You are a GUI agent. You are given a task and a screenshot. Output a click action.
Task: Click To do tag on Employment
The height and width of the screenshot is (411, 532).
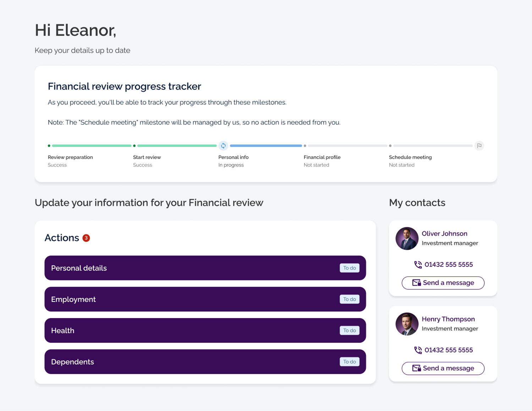[350, 299]
